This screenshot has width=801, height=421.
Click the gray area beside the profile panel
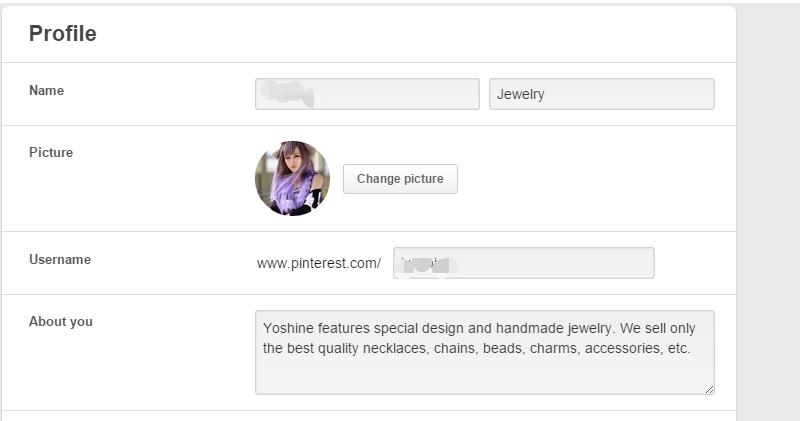pos(768,200)
